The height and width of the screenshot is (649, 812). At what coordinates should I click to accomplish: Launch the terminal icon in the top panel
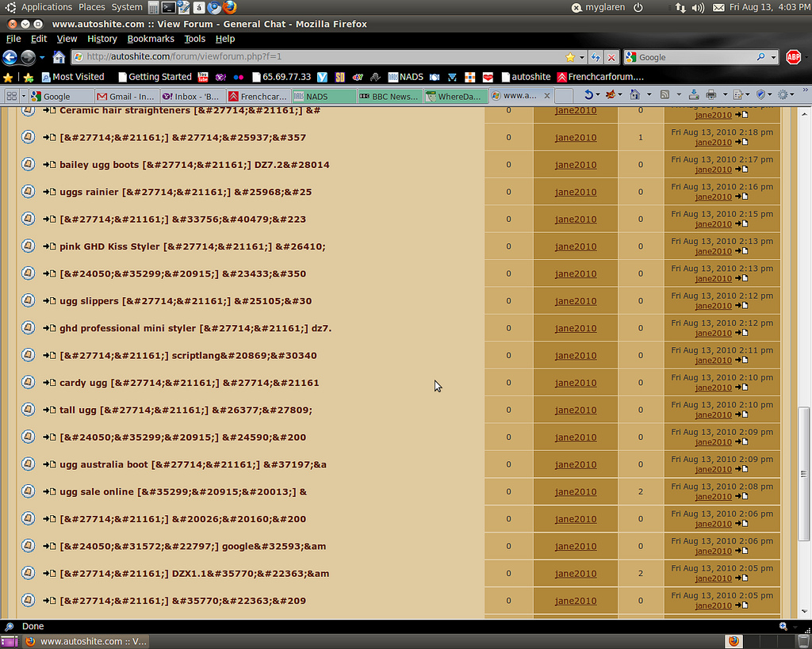click(x=168, y=7)
